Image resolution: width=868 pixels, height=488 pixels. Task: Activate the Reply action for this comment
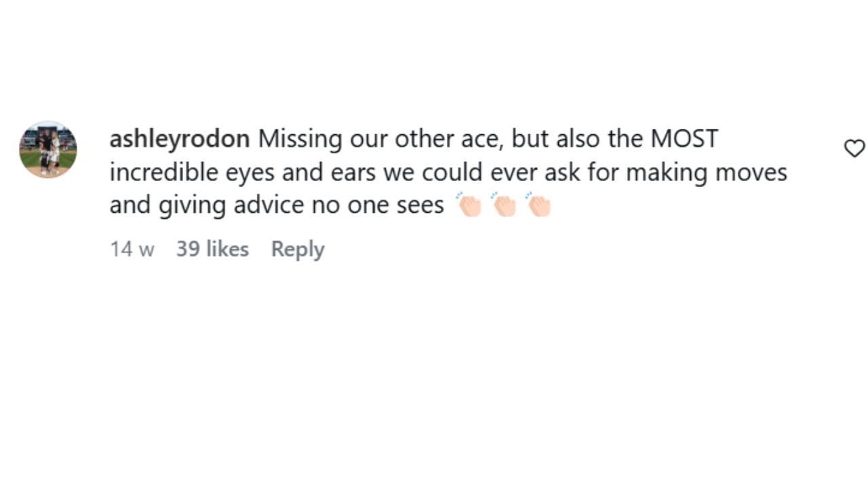coord(297,249)
